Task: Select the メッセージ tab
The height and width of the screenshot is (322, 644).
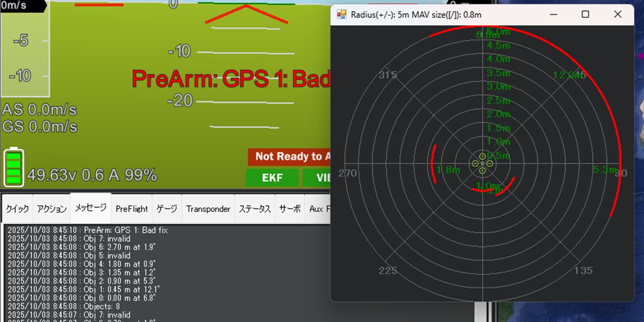Action: (x=91, y=208)
